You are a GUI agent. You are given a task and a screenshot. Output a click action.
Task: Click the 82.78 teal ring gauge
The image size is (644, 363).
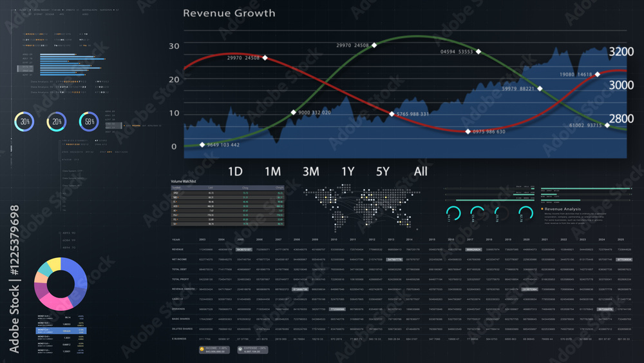pyautogui.click(x=526, y=213)
